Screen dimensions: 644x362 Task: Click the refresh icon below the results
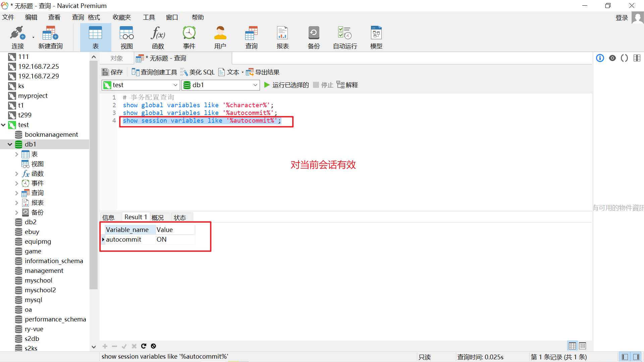click(x=144, y=346)
